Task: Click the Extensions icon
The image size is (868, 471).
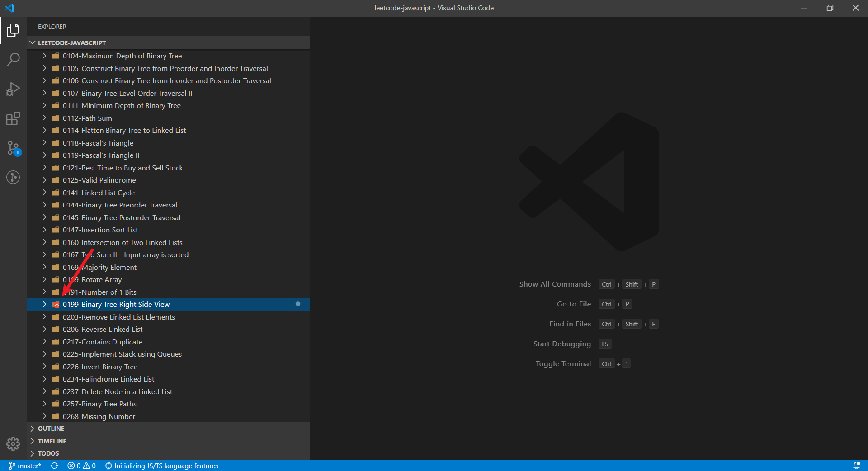Action: (13, 119)
